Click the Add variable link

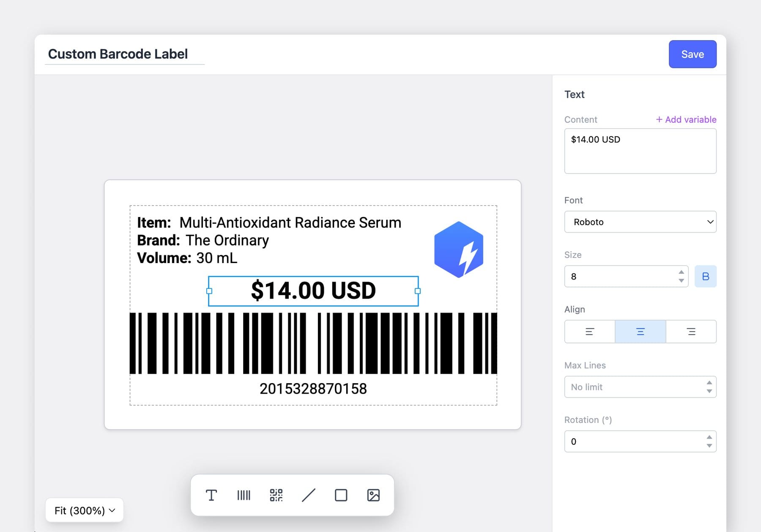[686, 120]
